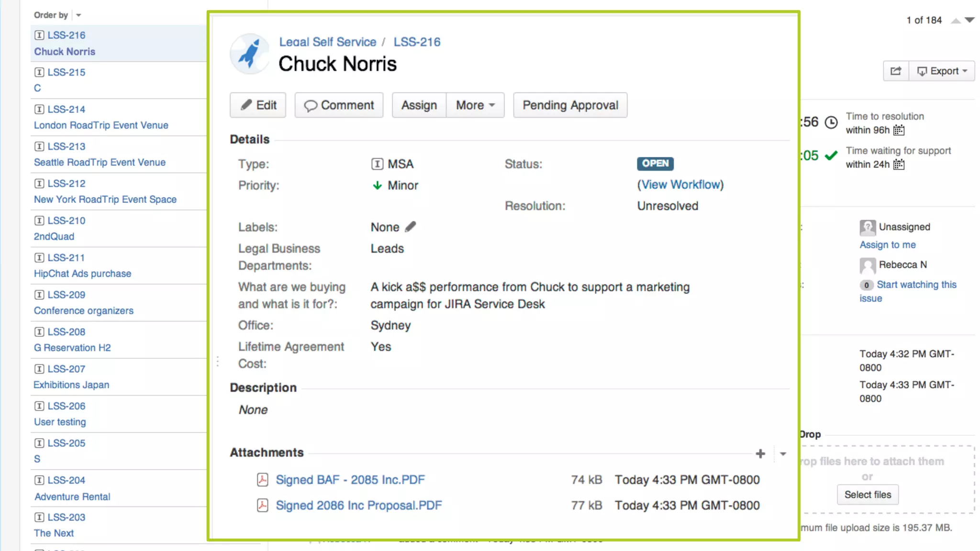
Task: Select issue LSS-211 HipChat Ads purchase
Action: point(82,273)
